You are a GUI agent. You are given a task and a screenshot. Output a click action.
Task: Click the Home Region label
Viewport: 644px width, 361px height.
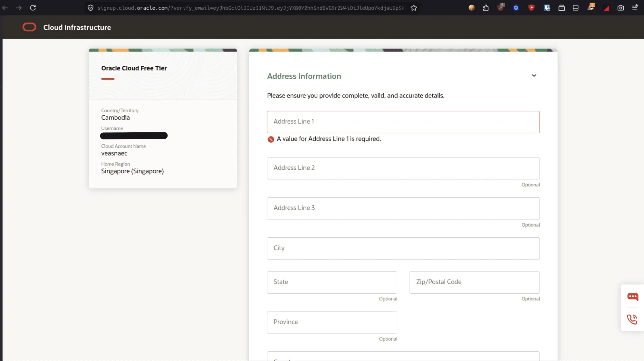115,164
